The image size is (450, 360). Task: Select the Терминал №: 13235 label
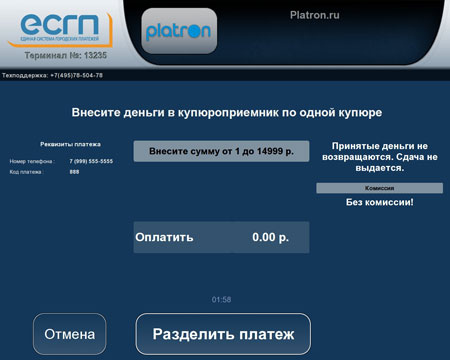(x=66, y=55)
